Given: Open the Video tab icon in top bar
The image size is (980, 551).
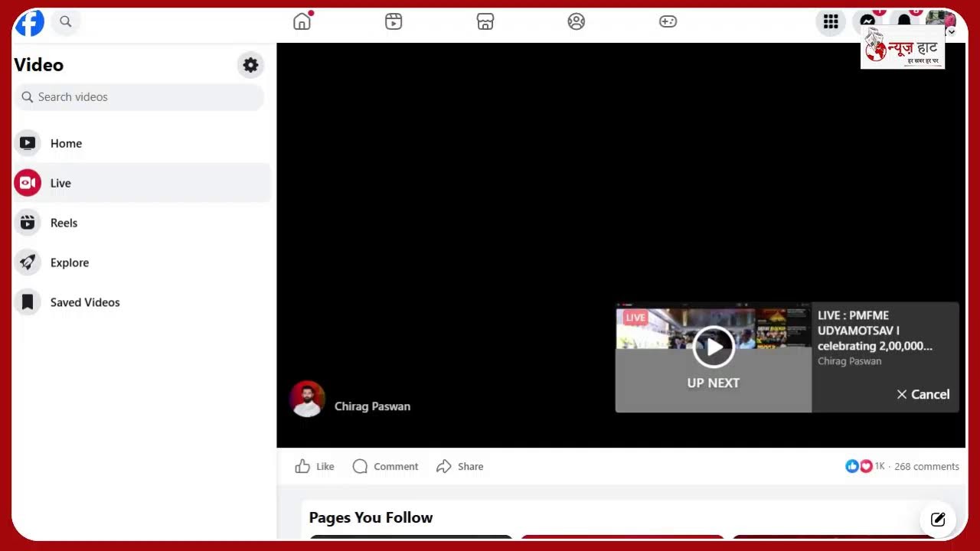Looking at the screenshot, I should pos(394,21).
